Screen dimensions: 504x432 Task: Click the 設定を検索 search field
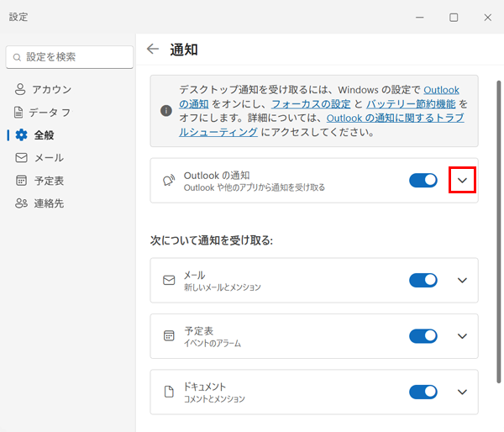pos(70,57)
